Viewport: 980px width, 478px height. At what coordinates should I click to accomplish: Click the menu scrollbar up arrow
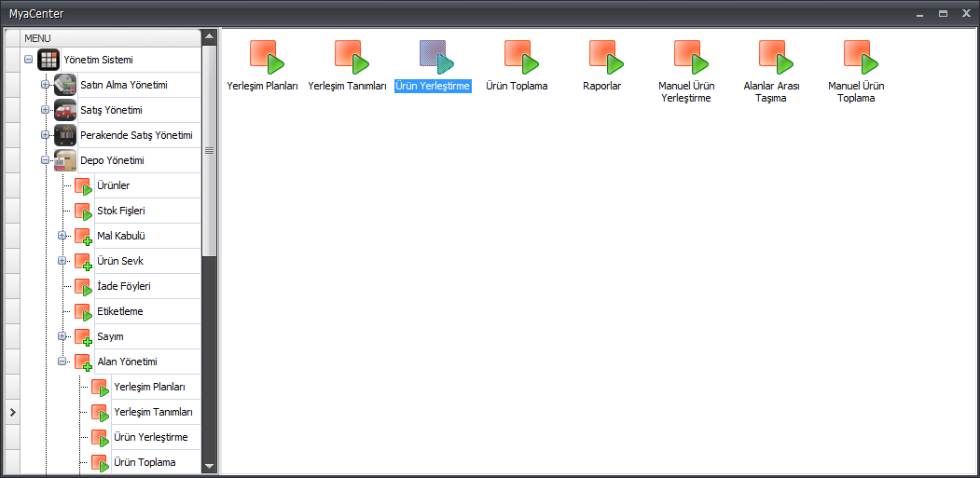tap(210, 36)
